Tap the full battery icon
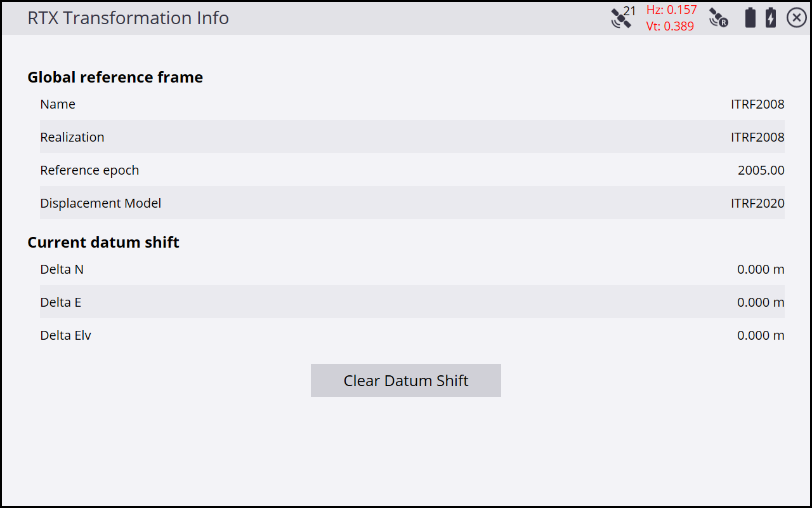The image size is (812, 508). click(x=750, y=18)
